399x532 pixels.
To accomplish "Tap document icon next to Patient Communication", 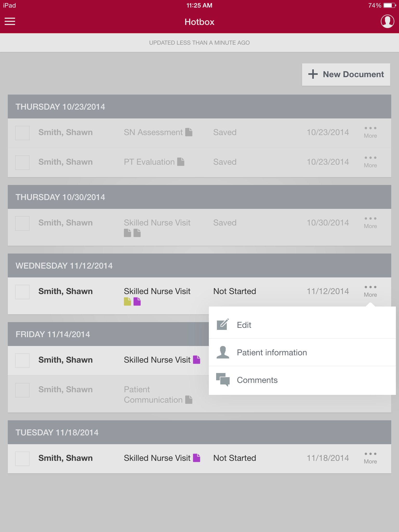I will pyautogui.click(x=189, y=400).
